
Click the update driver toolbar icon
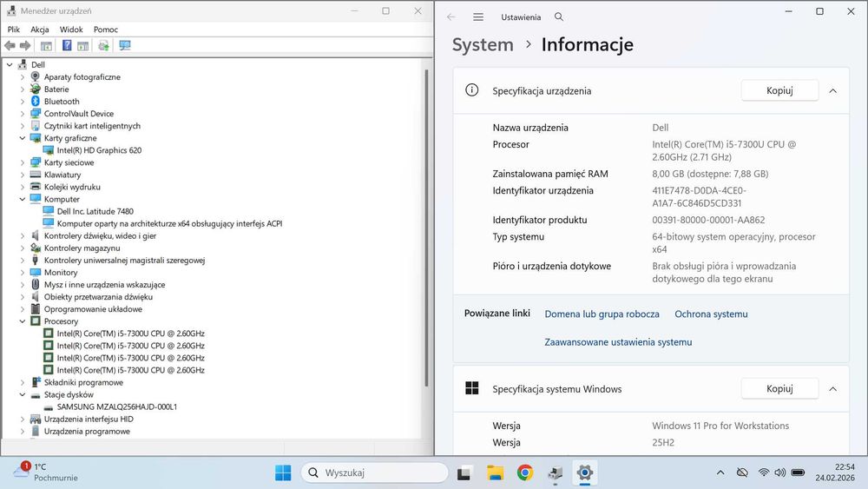pos(103,45)
